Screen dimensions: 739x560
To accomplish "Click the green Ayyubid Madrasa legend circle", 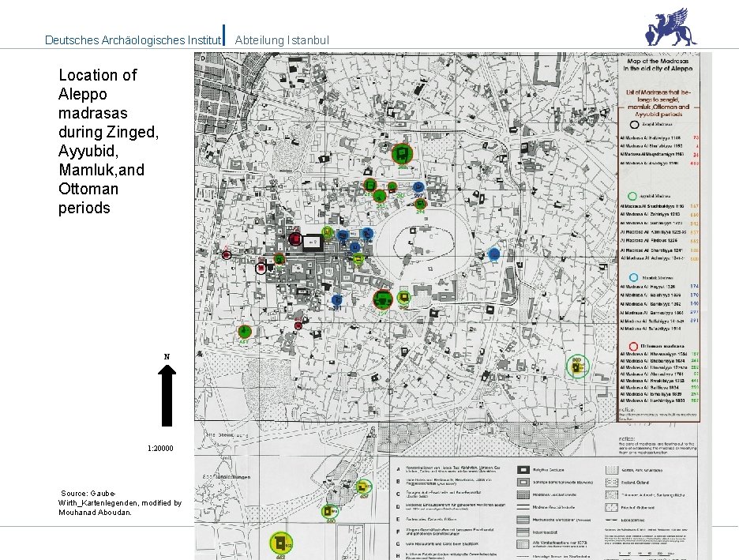I will tap(632, 196).
